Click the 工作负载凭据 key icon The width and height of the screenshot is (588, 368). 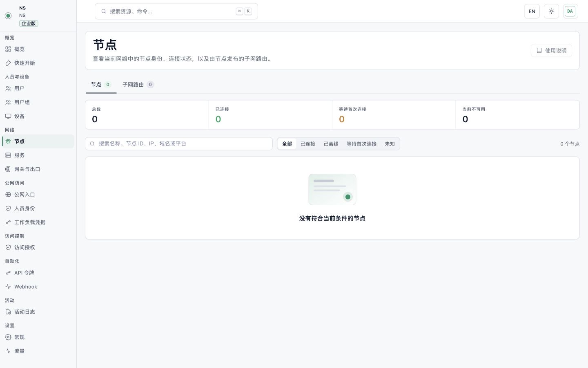coord(8,222)
